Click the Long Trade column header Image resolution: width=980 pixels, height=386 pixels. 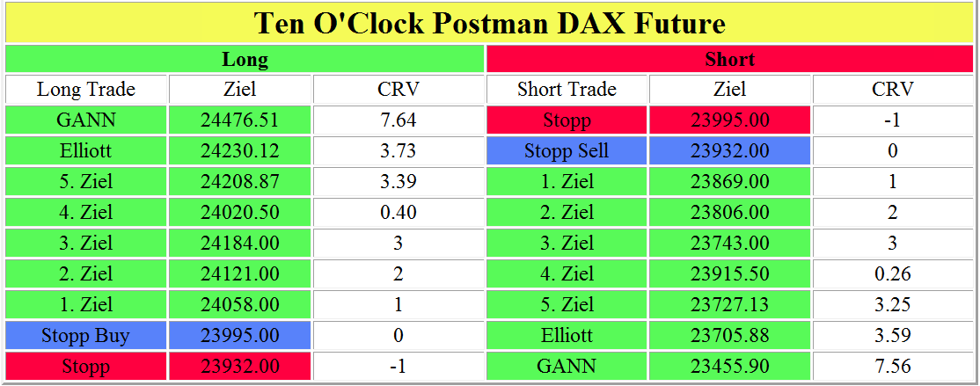point(86,90)
